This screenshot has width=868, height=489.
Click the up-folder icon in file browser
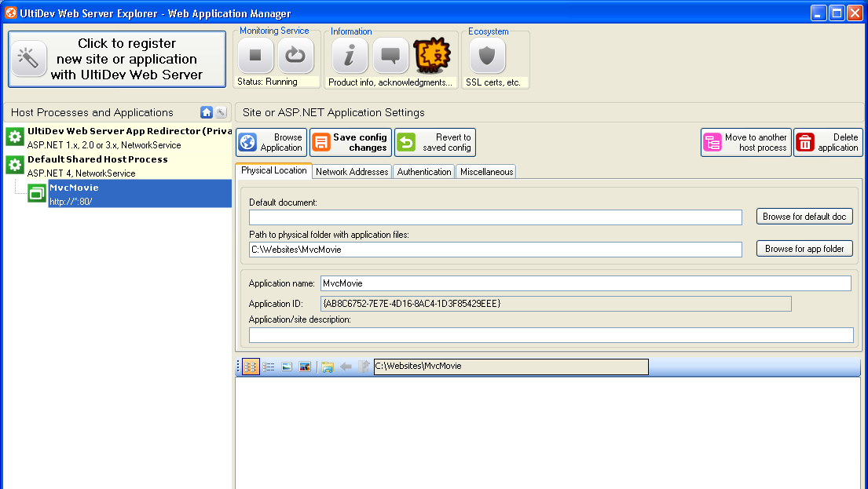tap(364, 367)
